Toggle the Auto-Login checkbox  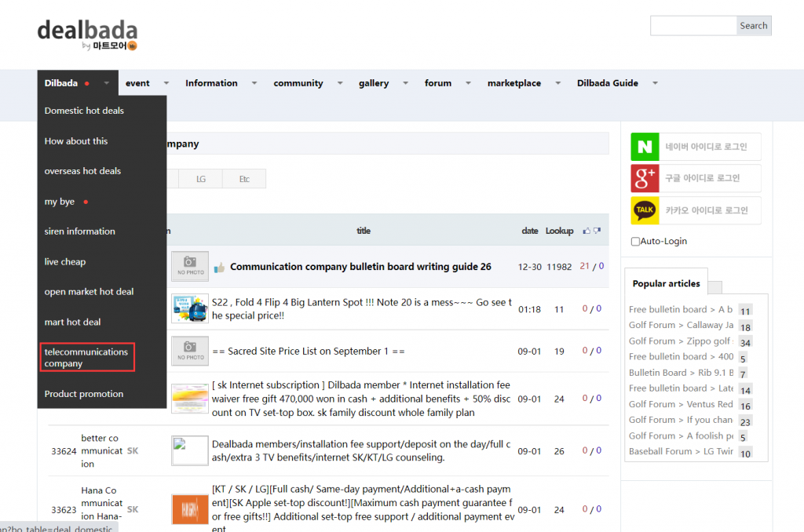point(635,242)
